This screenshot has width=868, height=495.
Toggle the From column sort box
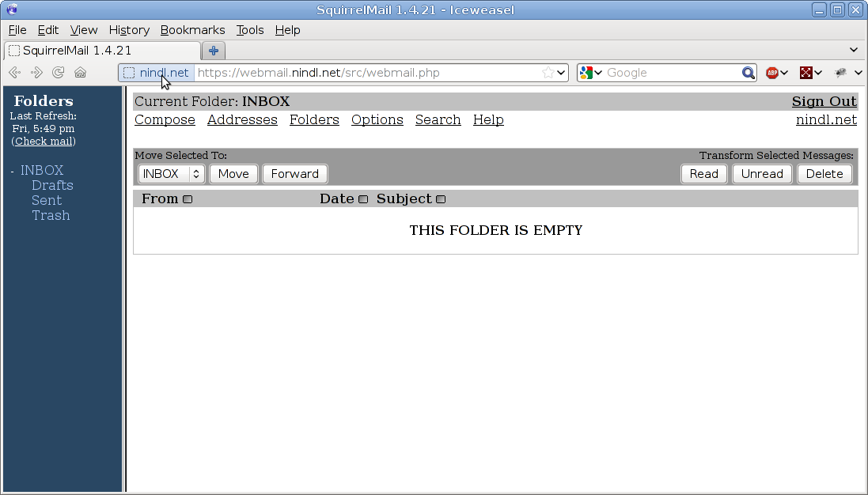point(188,199)
